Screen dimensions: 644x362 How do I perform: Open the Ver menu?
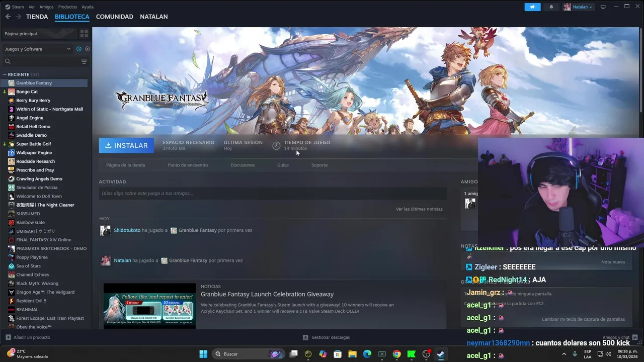32,7
